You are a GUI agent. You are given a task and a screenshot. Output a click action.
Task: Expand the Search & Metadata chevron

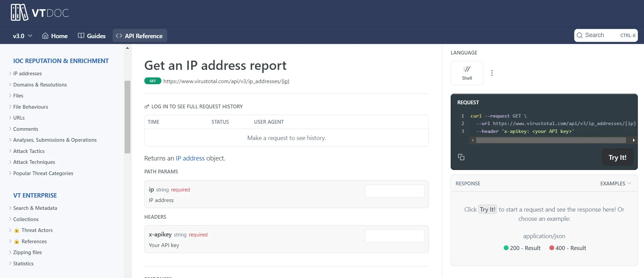point(10,208)
